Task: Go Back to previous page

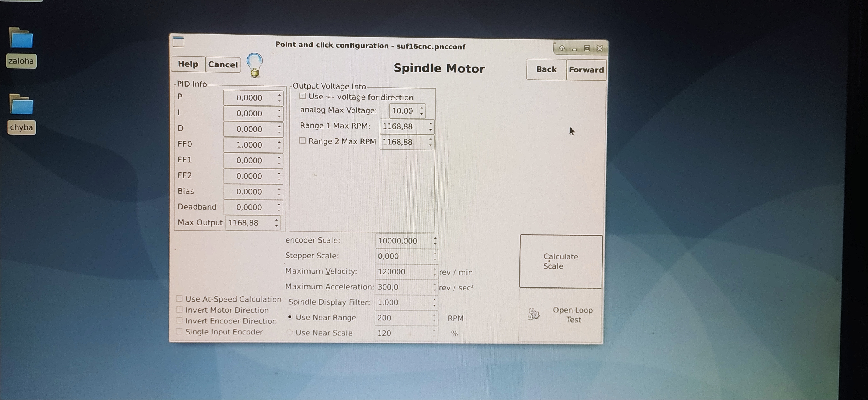Action: pos(546,69)
